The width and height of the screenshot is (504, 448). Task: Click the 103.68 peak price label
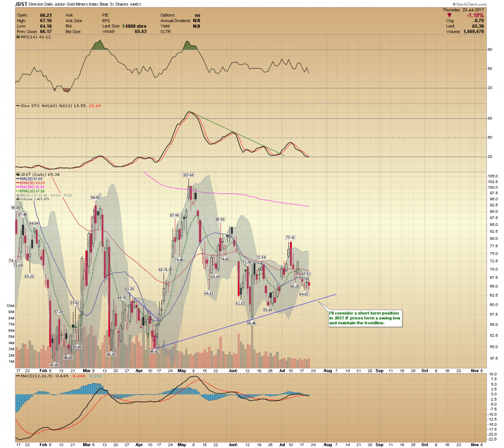188,175
